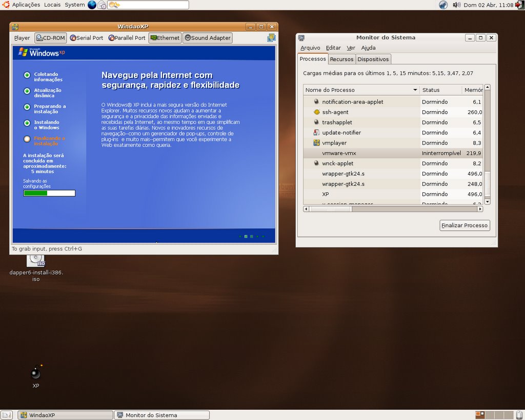Open the Ubuntu logo Applications menu icon
This screenshot has width=525, height=420.
point(6,5)
